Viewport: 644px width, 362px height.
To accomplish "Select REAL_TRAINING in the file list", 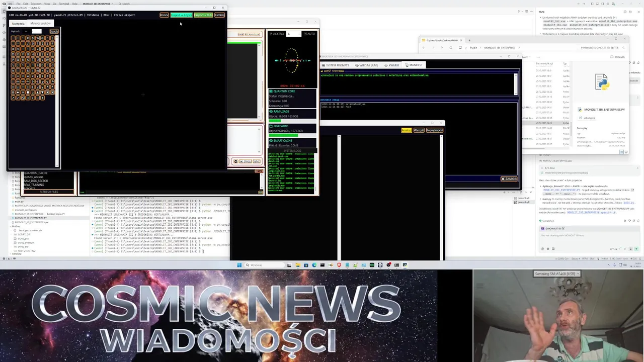I will point(34,185).
